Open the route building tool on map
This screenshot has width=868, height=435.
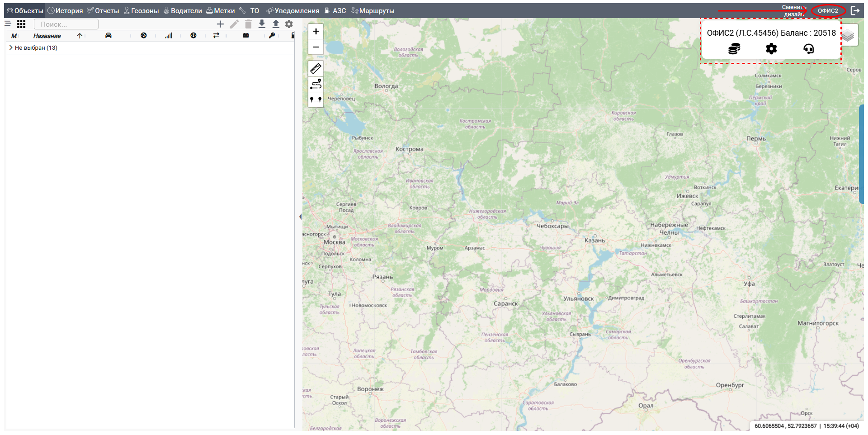pyautogui.click(x=316, y=84)
